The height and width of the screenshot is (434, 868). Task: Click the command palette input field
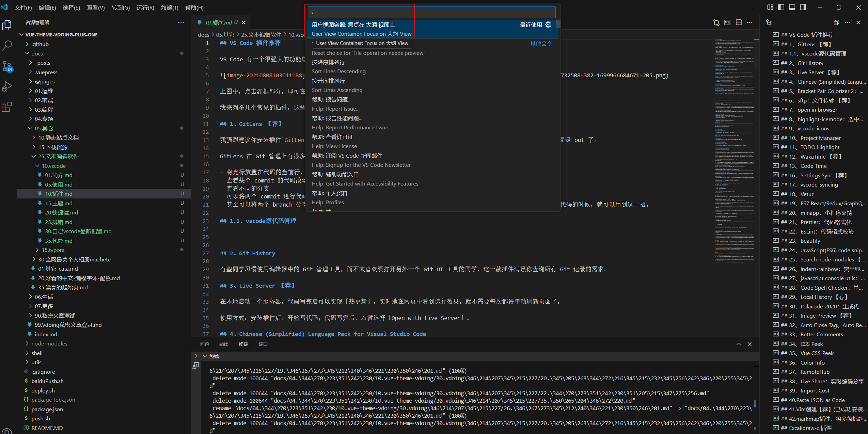[431, 13]
